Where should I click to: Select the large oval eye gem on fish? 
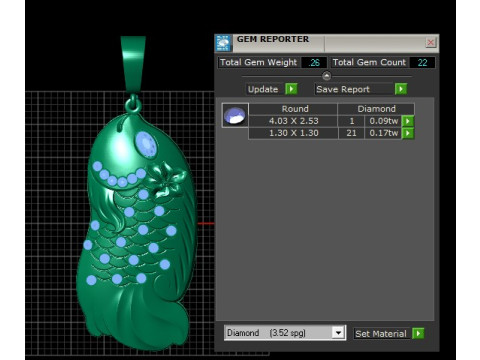tap(146, 144)
